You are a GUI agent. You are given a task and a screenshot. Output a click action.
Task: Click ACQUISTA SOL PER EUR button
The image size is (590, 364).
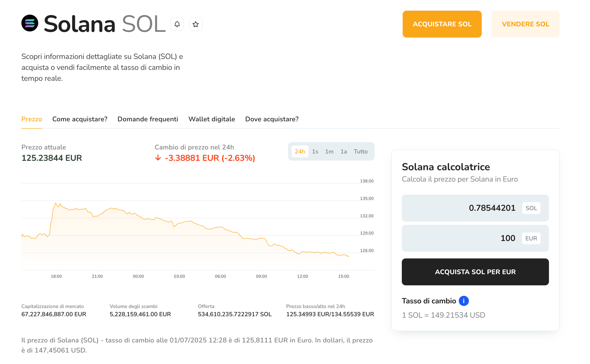click(475, 272)
